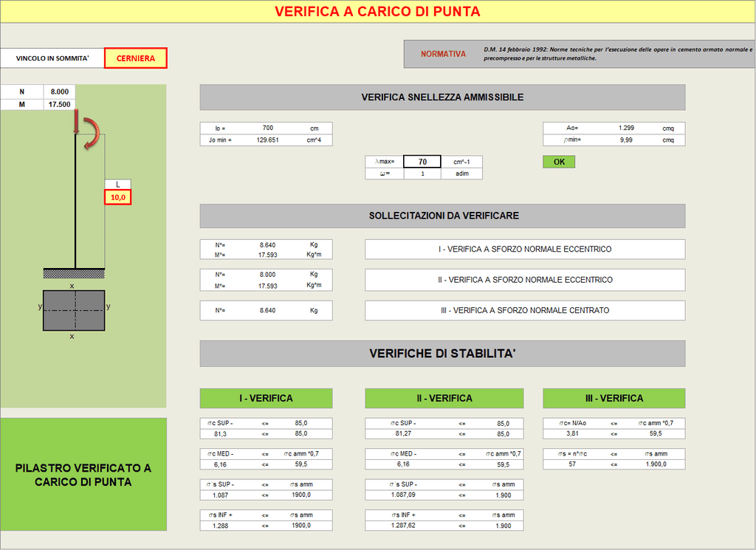Click the NORMATIVA label box
The image size is (756, 550).
tap(443, 54)
